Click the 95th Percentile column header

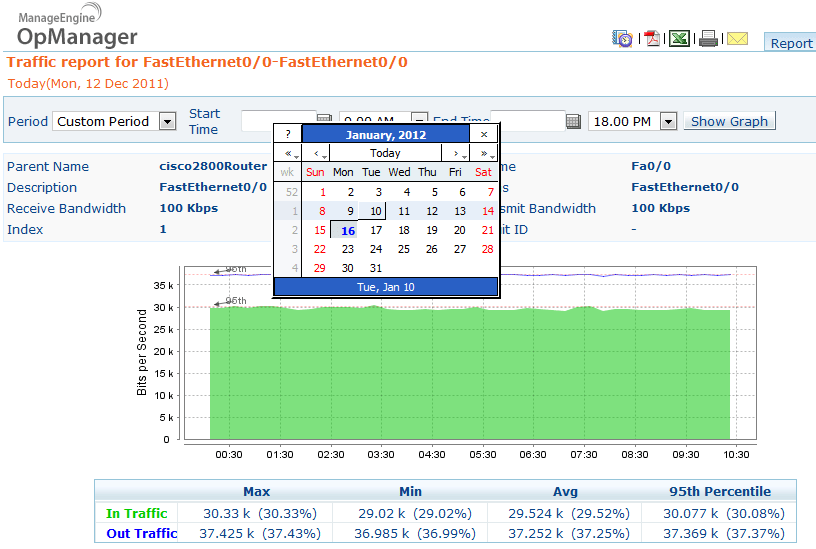coord(720,491)
